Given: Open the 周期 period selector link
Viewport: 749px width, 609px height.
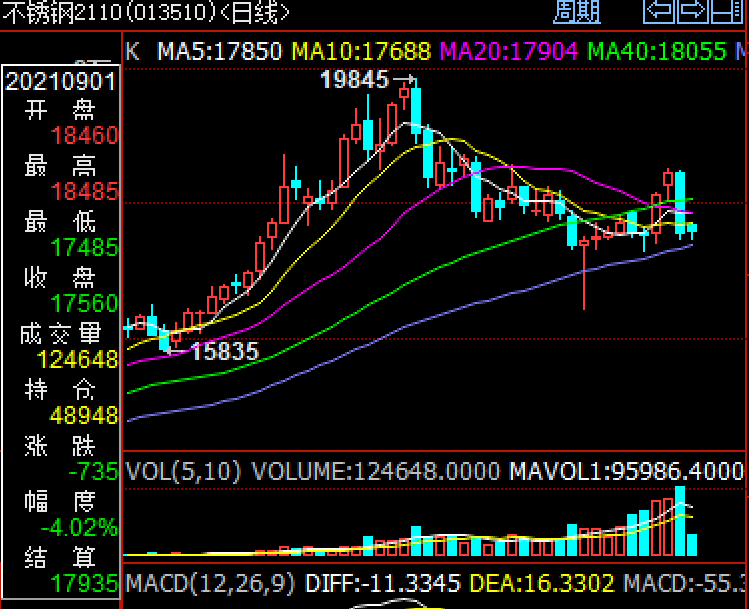Looking at the screenshot, I should (x=577, y=11).
